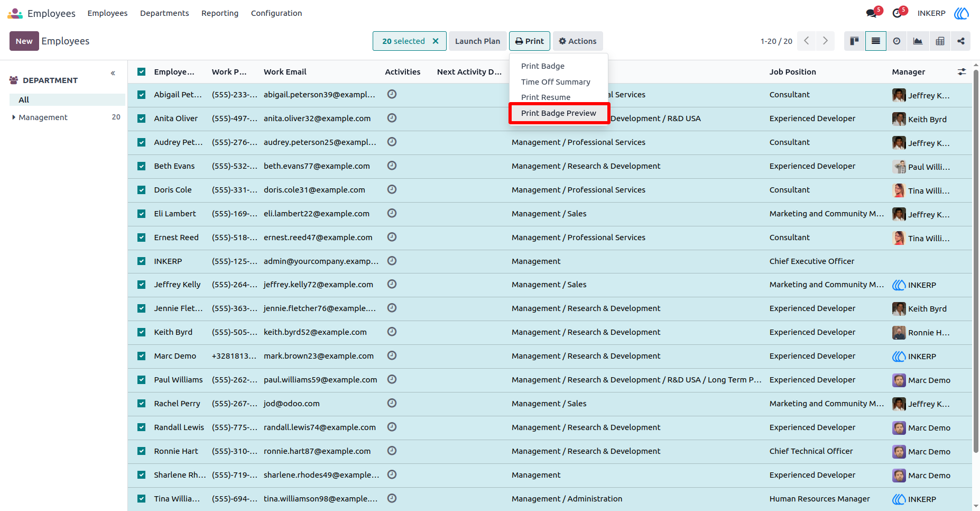The height and width of the screenshot is (511, 980).
Task: Open the Actions dropdown
Action: click(x=578, y=41)
